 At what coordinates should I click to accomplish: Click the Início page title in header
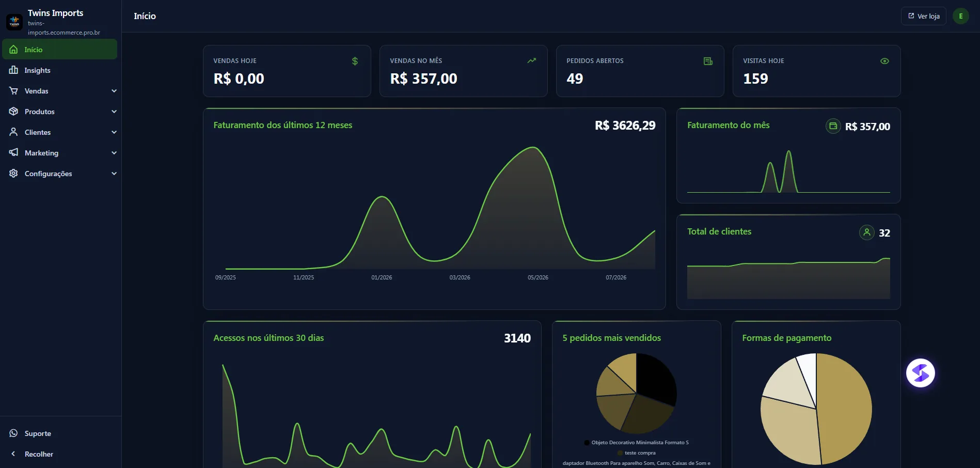pyautogui.click(x=145, y=16)
